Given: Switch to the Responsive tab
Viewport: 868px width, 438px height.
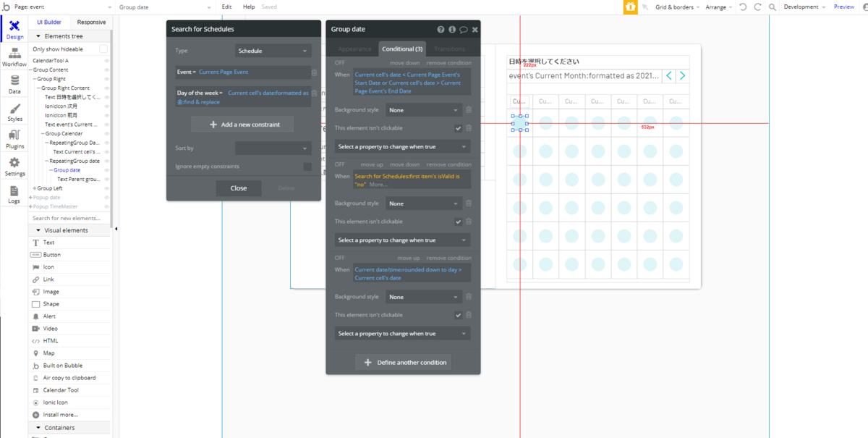Looking at the screenshot, I should point(91,22).
